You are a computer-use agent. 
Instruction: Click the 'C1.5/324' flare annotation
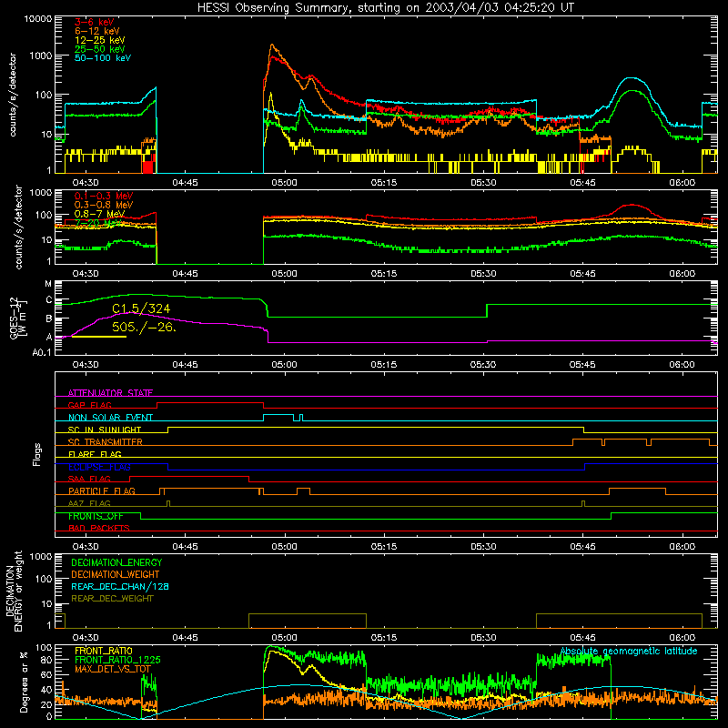point(141,308)
